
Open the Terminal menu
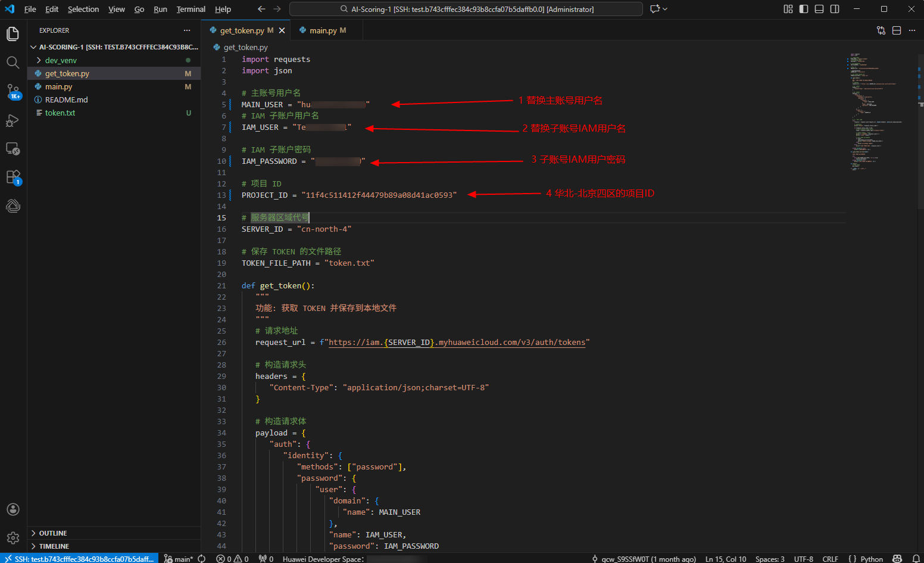tap(191, 9)
